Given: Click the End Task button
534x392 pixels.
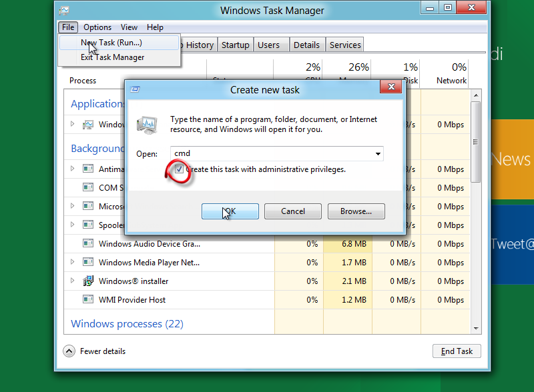Looking at the screenshot, I should pyautogui.click(x=457, y=351).
